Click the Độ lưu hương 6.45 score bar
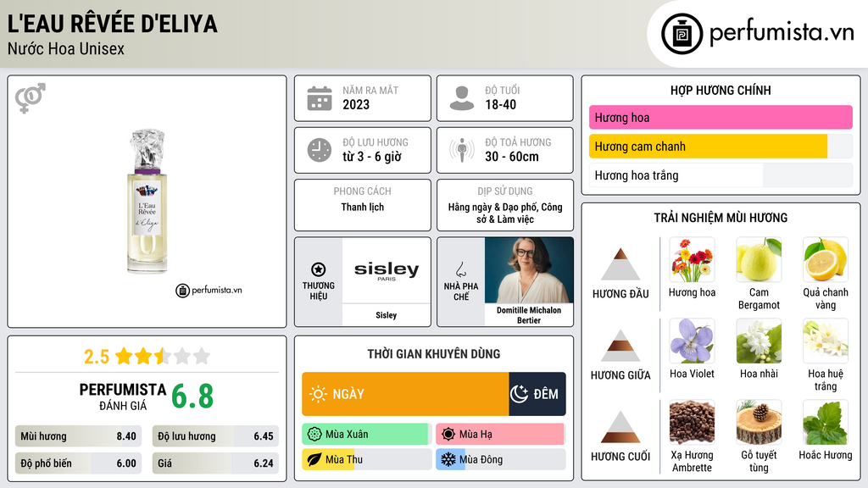Screen dimensions: 868x488 215,436
